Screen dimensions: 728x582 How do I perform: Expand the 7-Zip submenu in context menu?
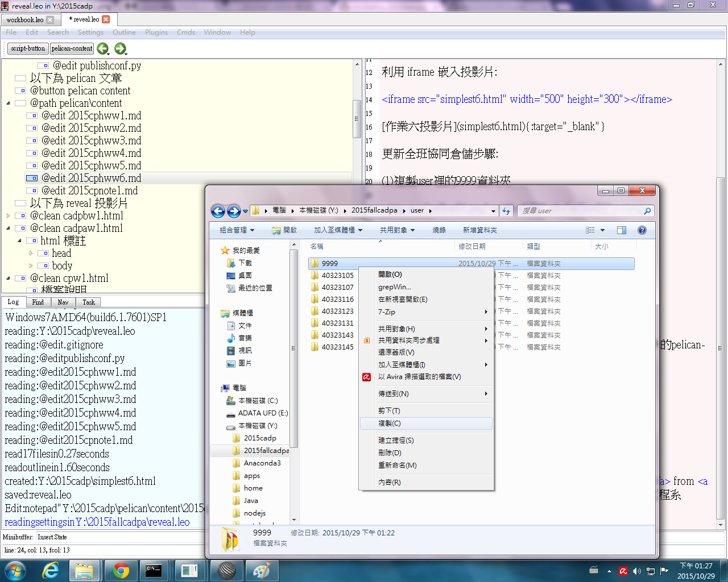(x=427, y=312)
